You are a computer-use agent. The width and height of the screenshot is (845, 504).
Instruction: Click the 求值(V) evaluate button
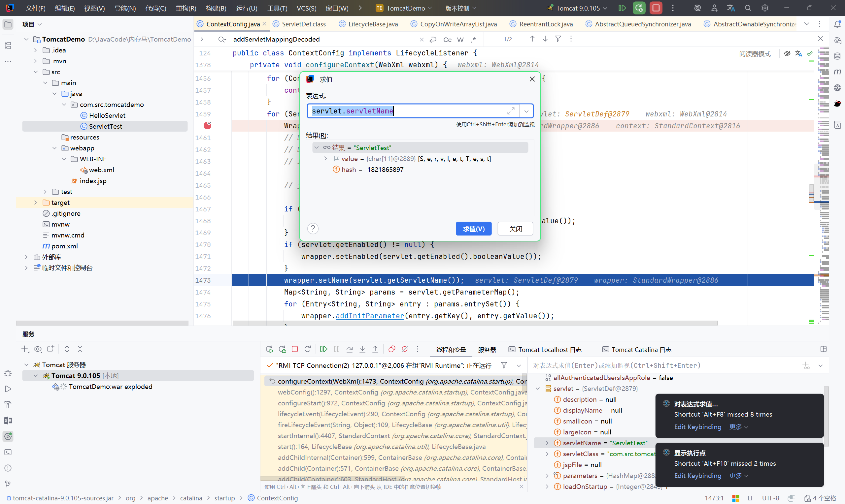[473, 229]
